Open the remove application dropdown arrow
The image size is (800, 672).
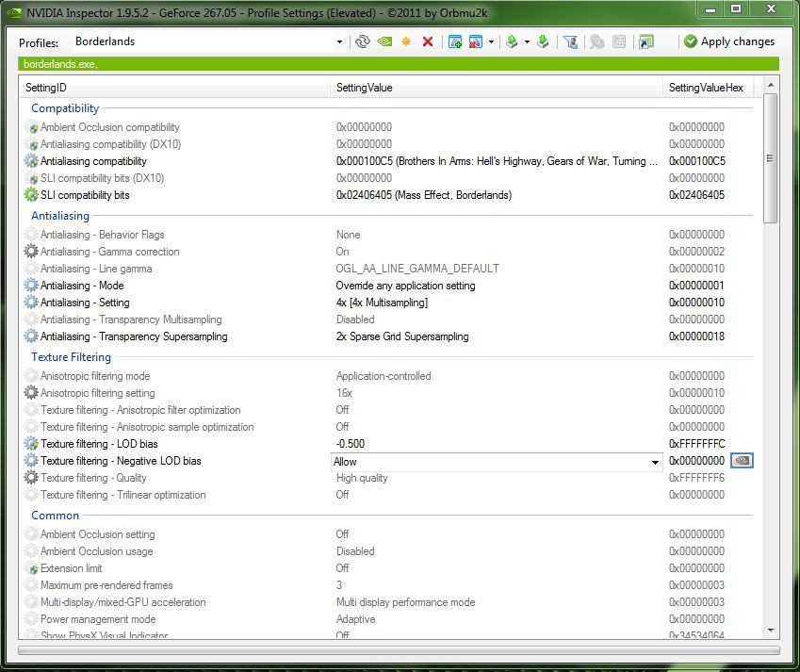click(x=491, y=41)
